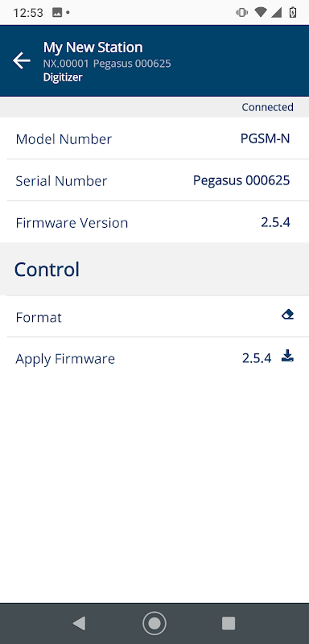
Task: Click the Control section header
Action: pyautogui.click(x=47, y=269)
